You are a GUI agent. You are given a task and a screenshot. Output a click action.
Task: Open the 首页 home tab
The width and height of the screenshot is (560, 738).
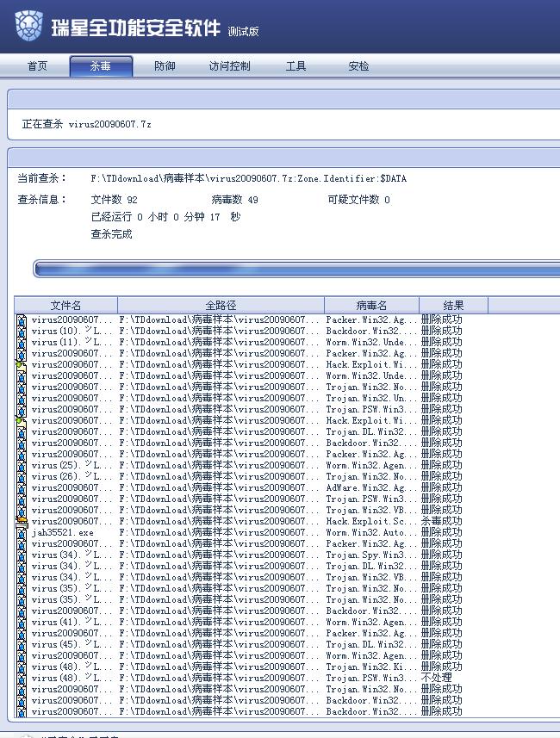[x=37, y=66]
